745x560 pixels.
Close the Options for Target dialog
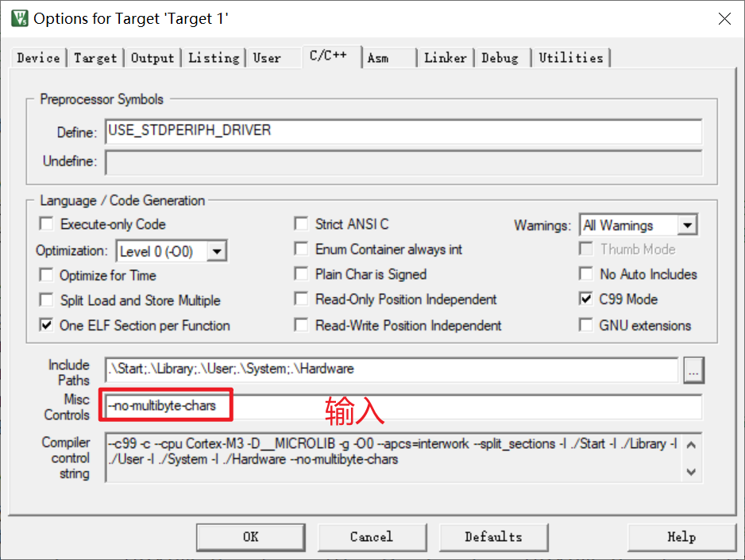coord(724,18)
